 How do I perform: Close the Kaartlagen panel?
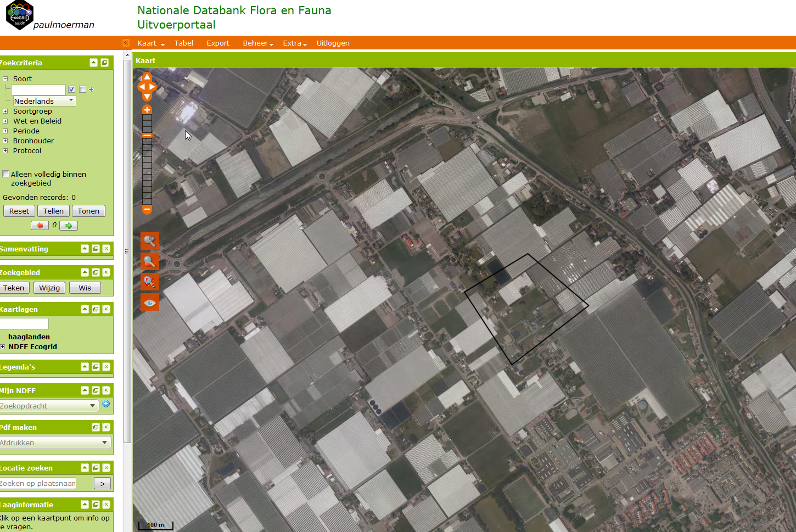(106, 309)
